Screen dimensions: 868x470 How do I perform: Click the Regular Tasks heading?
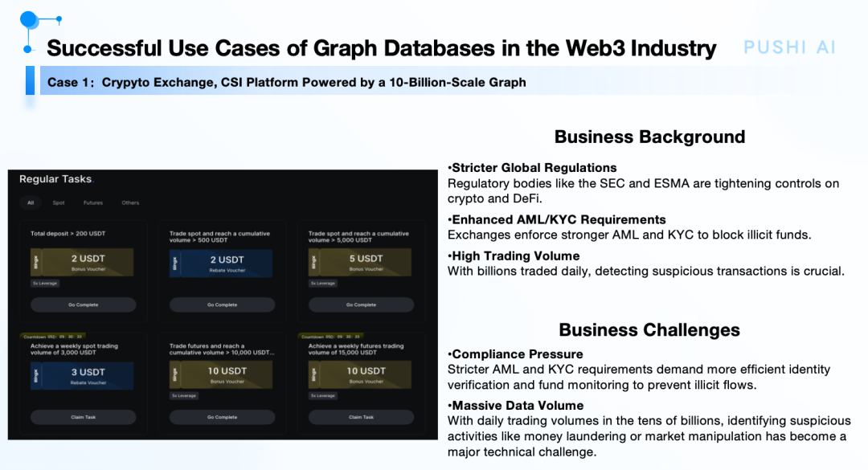pyautogui.click(x=55, y=179)
